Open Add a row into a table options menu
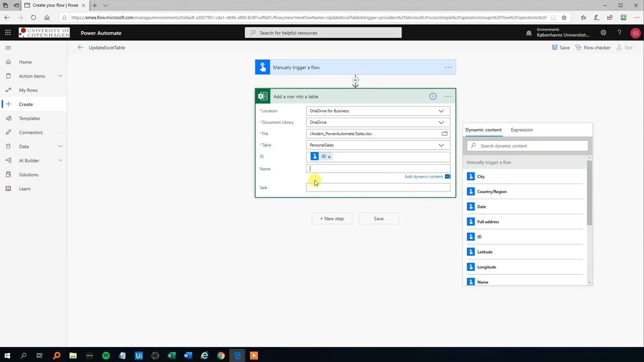Screen dimensions: 644x362 (x=448, y=97)
